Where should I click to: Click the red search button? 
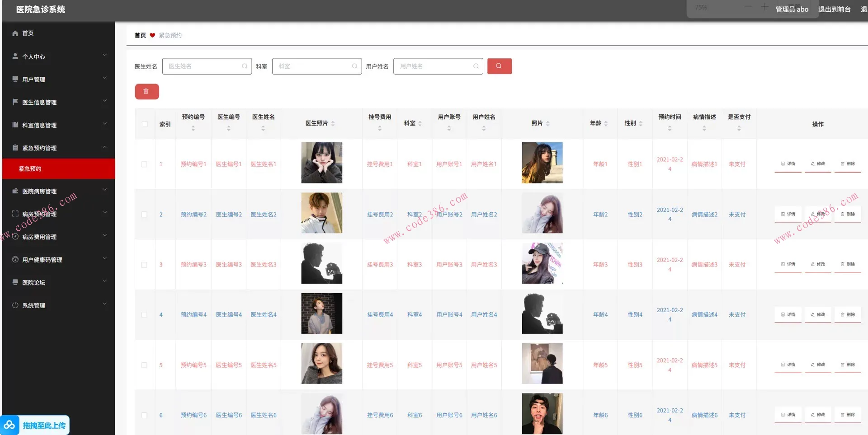tap(499, 66)
